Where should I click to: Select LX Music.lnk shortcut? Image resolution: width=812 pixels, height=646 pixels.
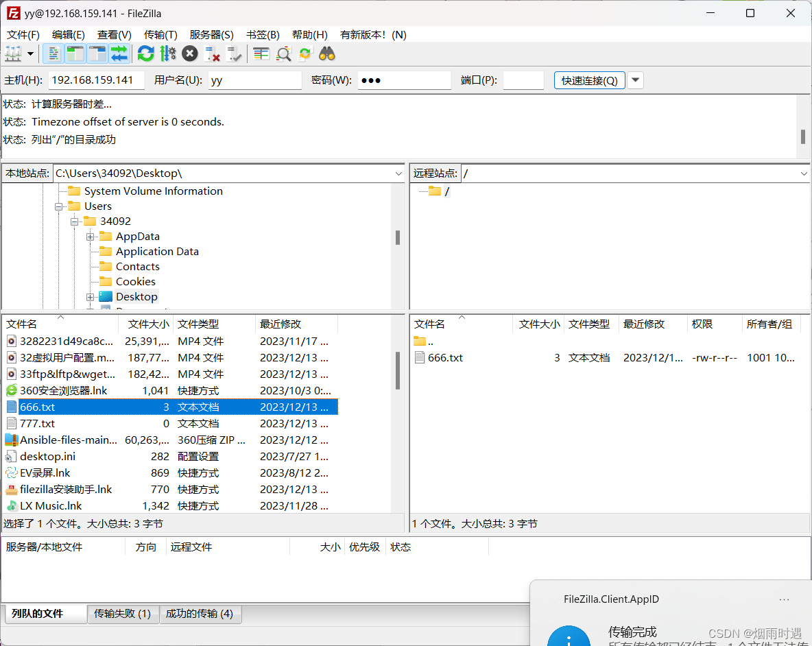coord(171,505)
